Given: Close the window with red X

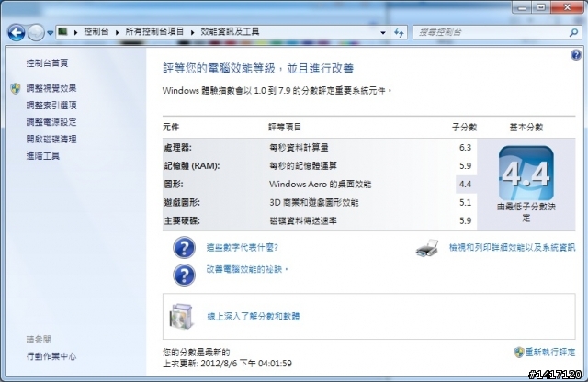Looking at the screenshot, I should coord(567,7).
